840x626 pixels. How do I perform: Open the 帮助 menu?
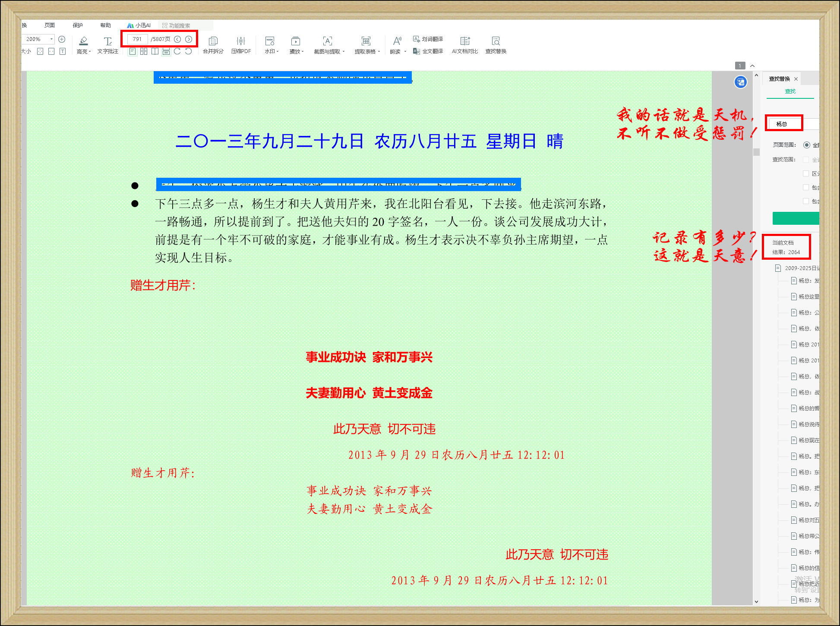tap(105, 25)
